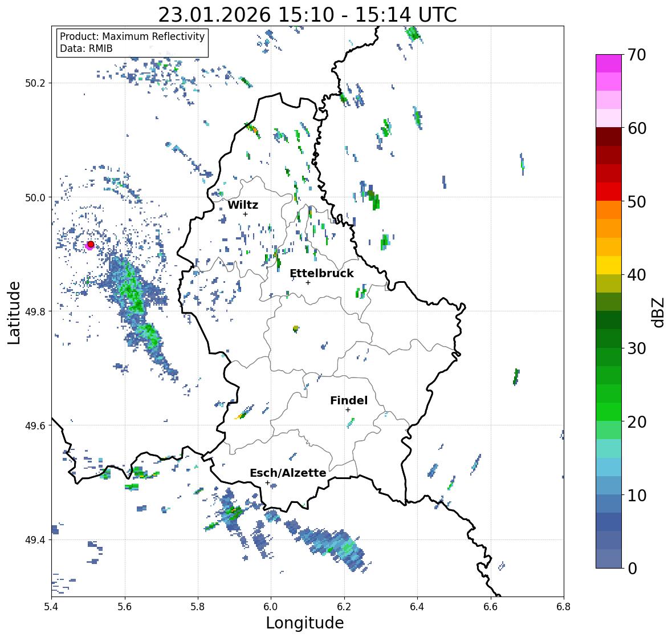Viewport: 672px width, 637px height.
Task: Click the 50.2 latitude tick label
Action: click(35, 83)
